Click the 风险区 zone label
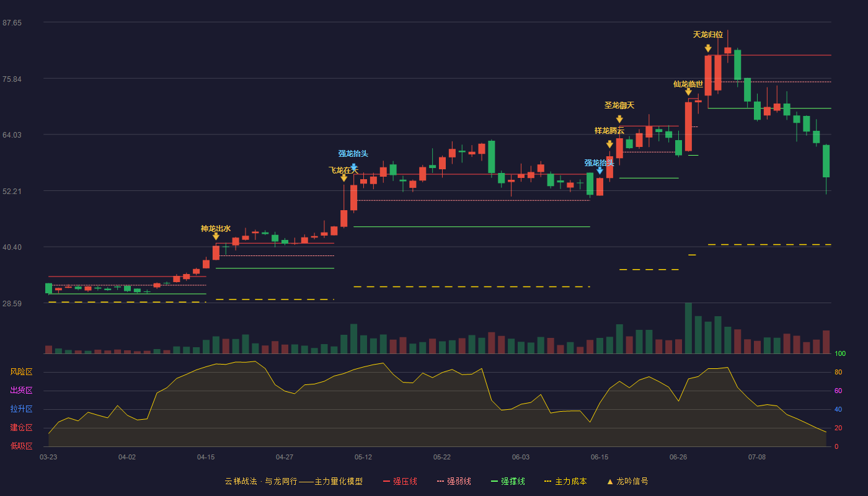868x496 pixels. [21, 372]
